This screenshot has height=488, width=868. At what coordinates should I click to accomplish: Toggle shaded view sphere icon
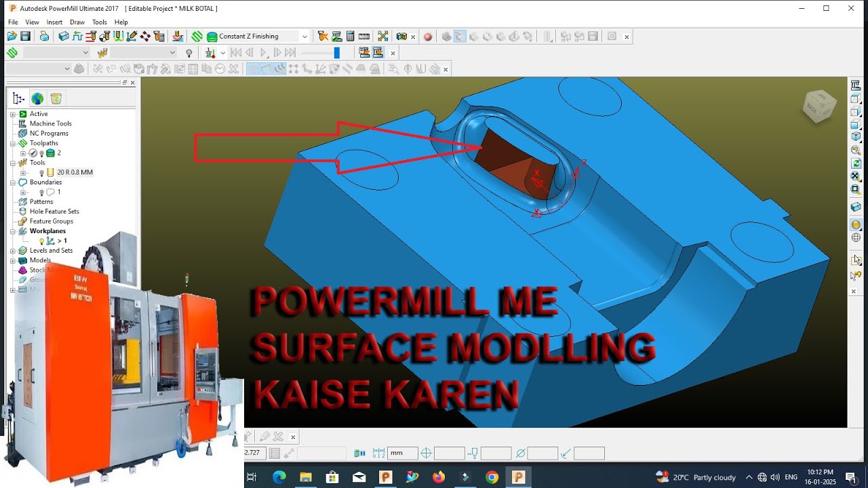pos(856,224)
